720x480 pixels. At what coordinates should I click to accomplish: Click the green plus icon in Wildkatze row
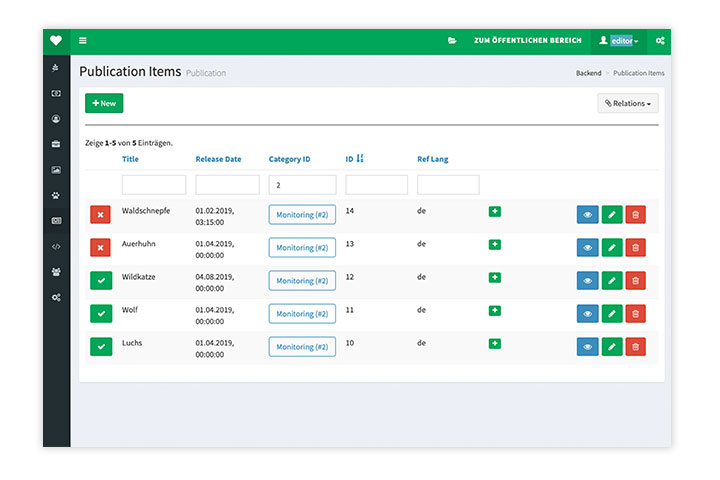pyautogui.click(x=495, y=277)
